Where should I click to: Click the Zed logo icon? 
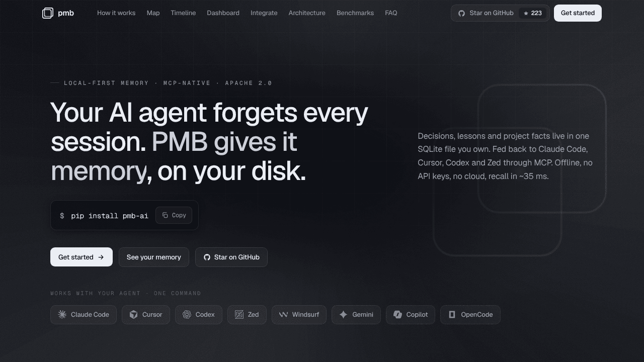coord(239,315)
